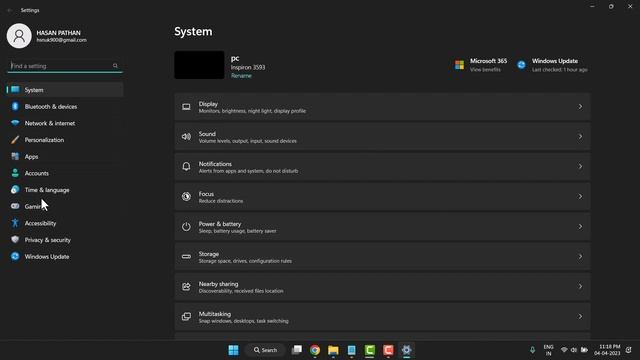The height and width of the screenshot is (360, 640).
Task: Click the HASAN PATHAN account name
Action: click(58, 33)
